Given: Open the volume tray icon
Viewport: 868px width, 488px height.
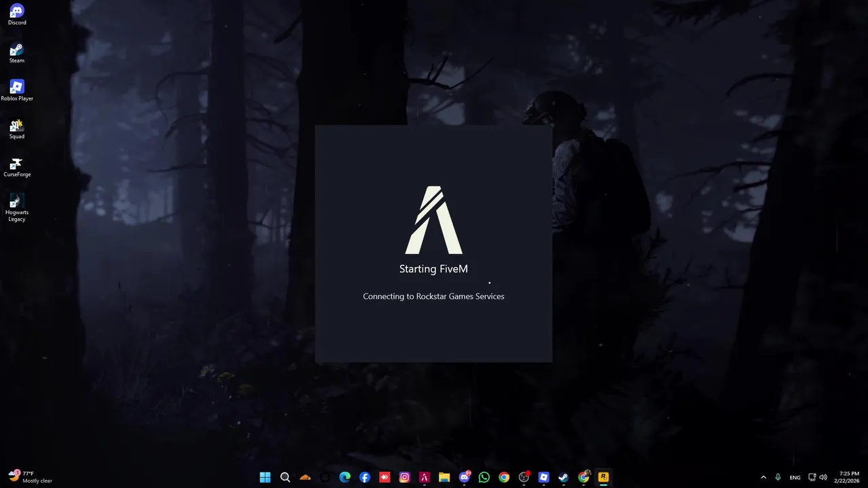Looking at the screenshot, I should (823, 477).
